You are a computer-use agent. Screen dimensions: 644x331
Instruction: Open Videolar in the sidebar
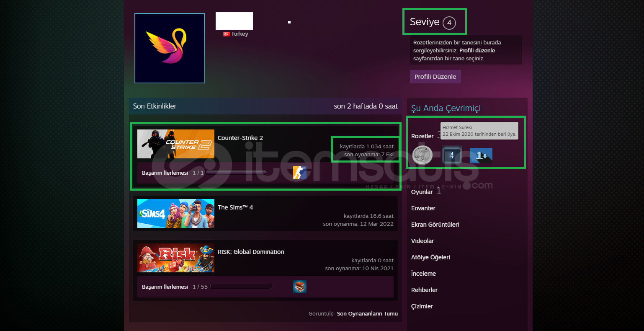422,241
